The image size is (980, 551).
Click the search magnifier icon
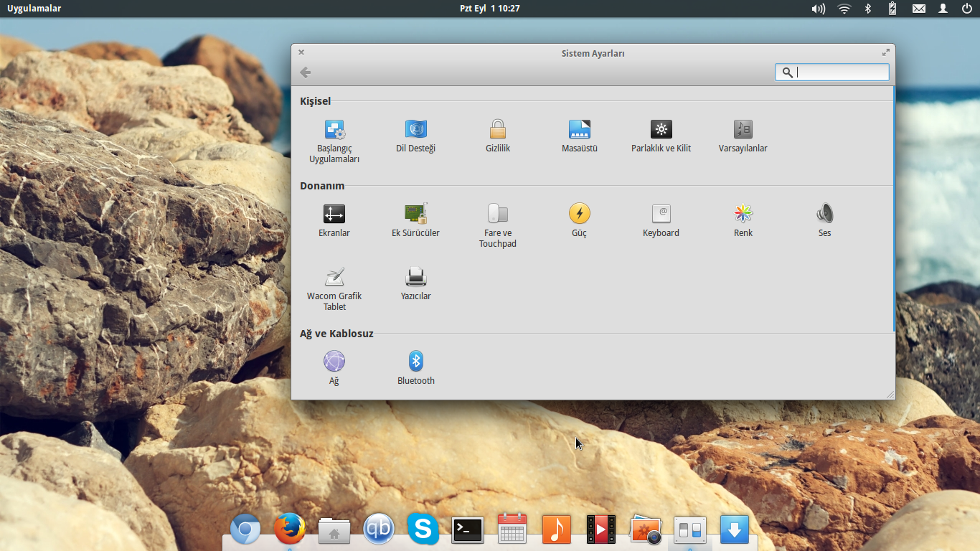pyautogui.click(x=787, y=72)
